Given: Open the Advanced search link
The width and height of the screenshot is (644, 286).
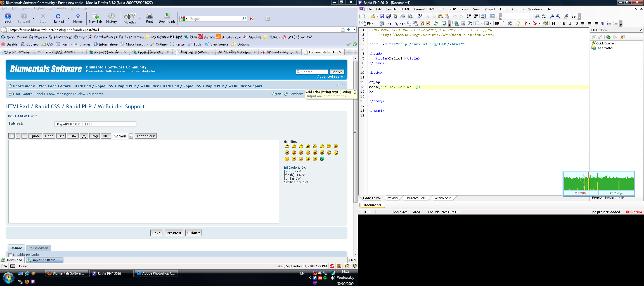Looking at the screenshot, I should click(x=331, y=77).
